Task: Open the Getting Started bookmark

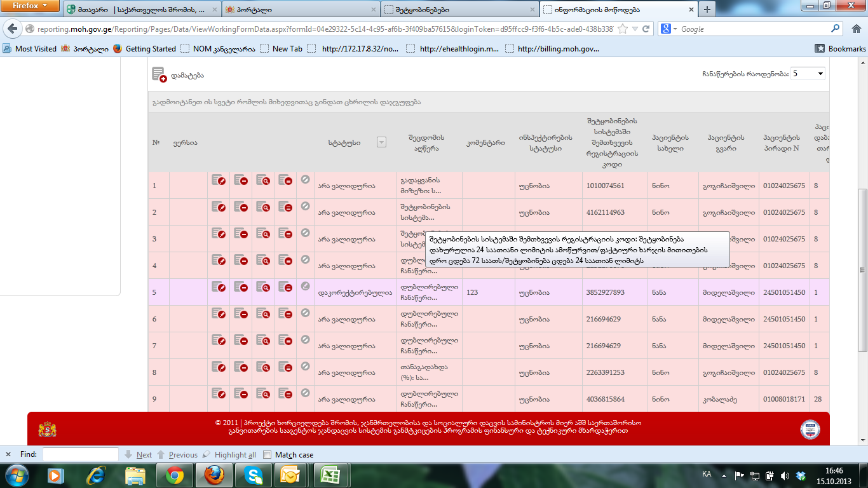Action: [150, 49]
